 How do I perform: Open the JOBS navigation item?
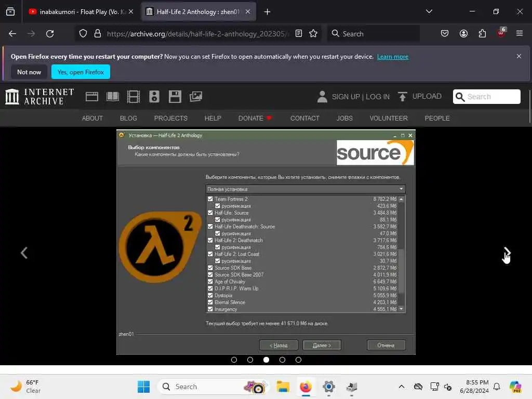click(x=344, y=118)
